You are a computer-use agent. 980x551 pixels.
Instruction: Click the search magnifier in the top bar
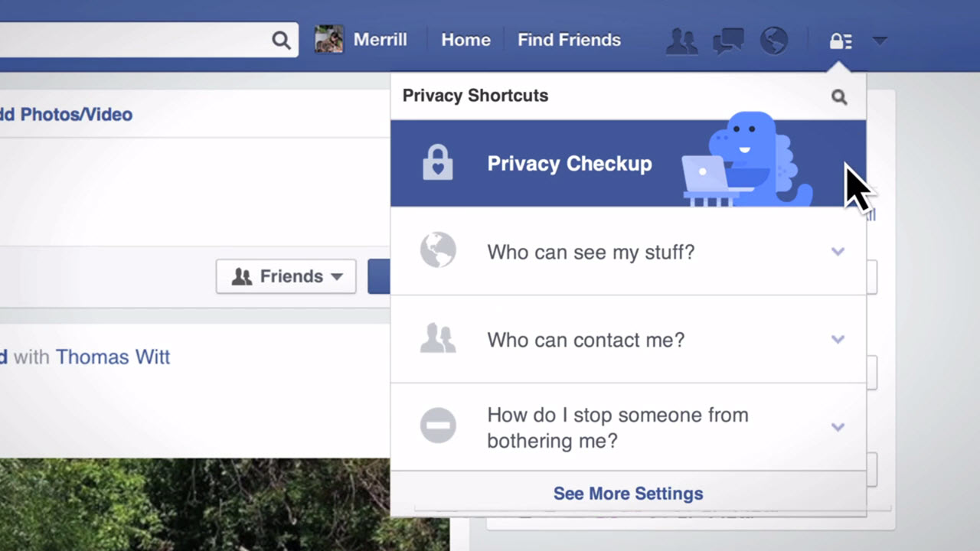tap(280, 39)
